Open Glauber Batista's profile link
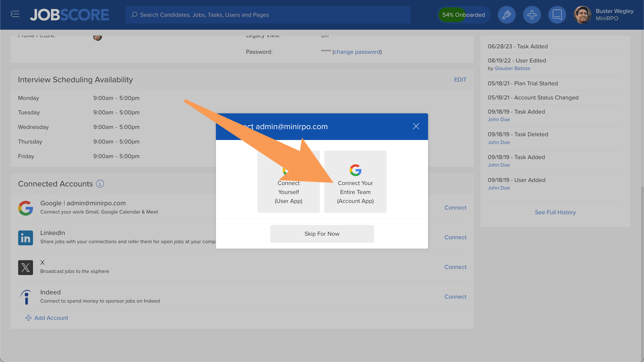The height and width of the screenshot is (362, 644). click(x=512, y=68)
